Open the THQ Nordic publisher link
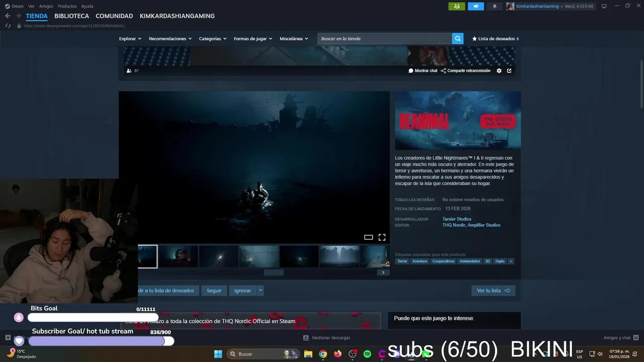This screenshot has height=362, width=644. click(x=454, y=225)
